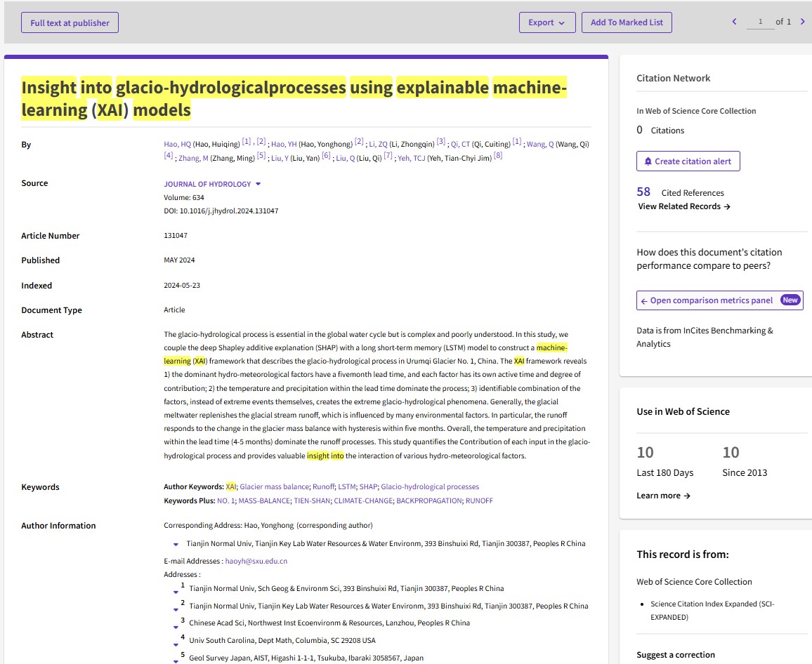Click Glacio-hydrological processes keyword

click(x=430, y=486)
